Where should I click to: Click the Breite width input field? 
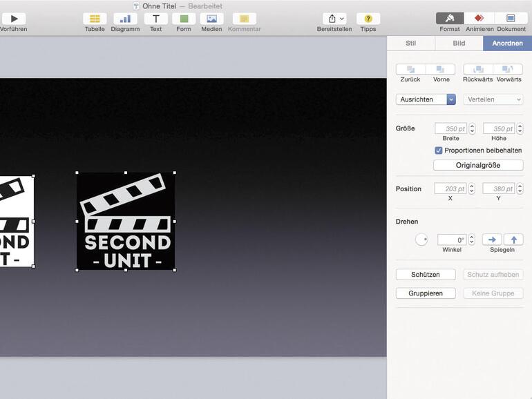click(450, 129)
